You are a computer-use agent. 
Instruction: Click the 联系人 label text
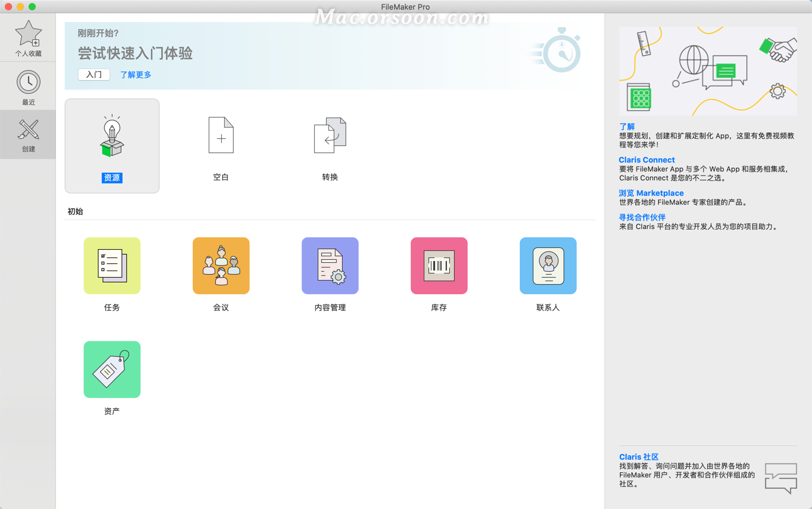coord(548,307)
